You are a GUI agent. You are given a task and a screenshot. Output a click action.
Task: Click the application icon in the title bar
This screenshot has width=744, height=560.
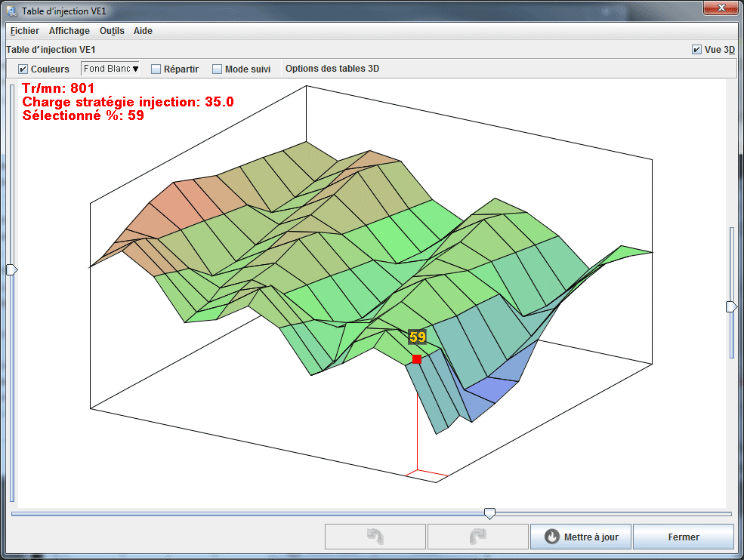[x=12, y=11]
